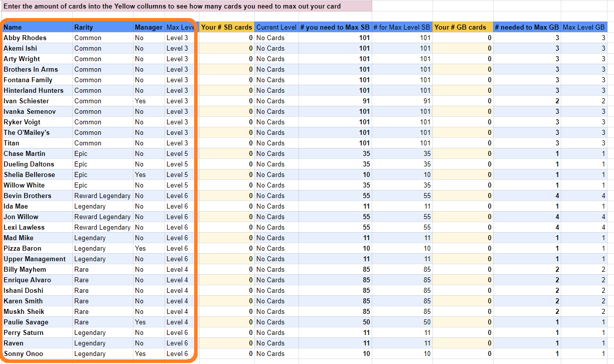
Task: Select the Jon Willow name cell
Action: 38,217
